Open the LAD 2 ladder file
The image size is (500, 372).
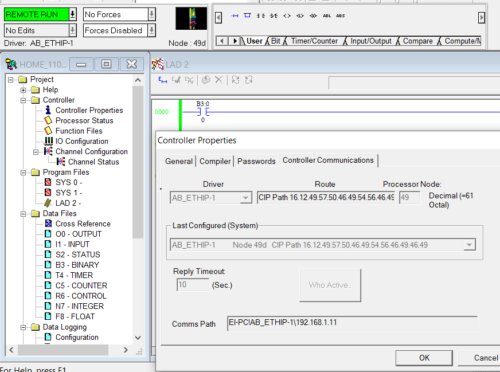click(68, 203)
